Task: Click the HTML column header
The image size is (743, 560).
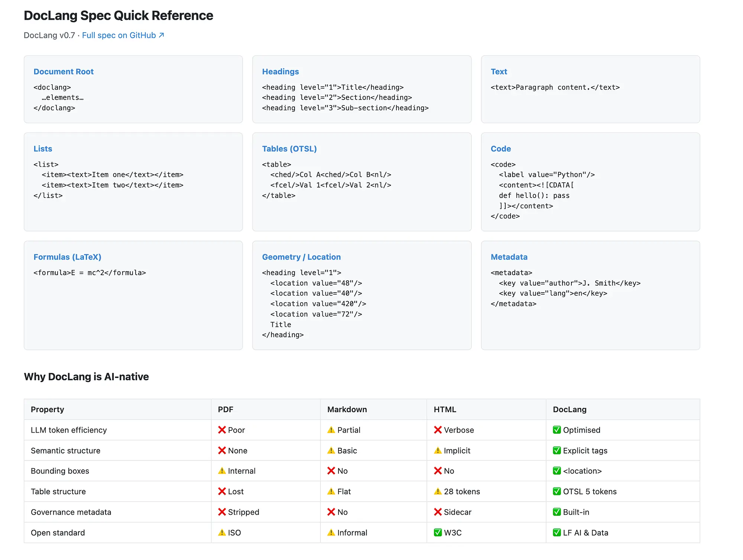Action: [445, 410]
